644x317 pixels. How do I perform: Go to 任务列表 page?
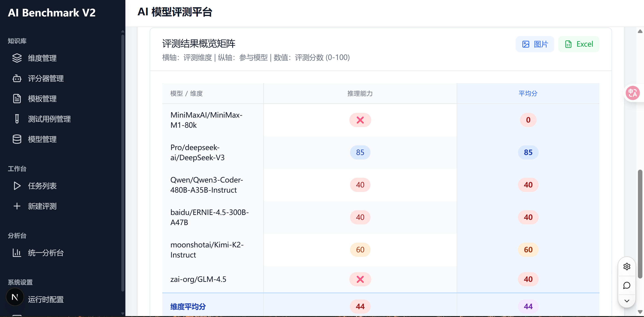(x=42, y=186)
